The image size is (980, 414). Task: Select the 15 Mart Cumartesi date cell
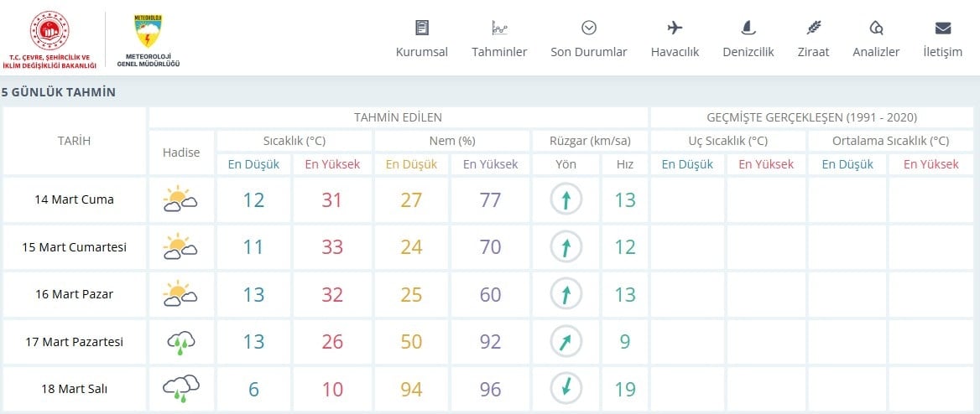pos(75,247)
